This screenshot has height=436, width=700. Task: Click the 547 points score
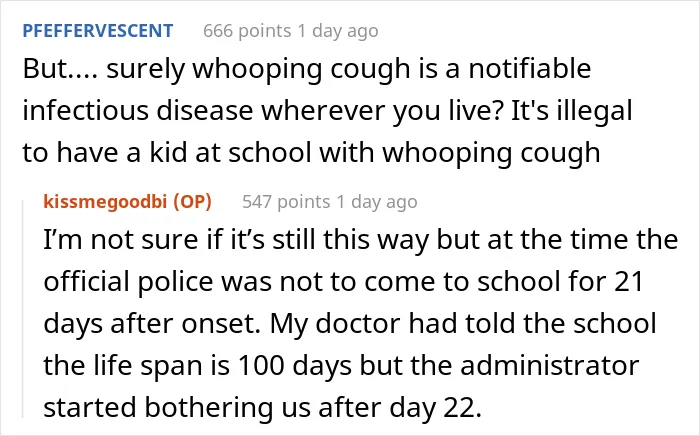[x=286, y=202]
